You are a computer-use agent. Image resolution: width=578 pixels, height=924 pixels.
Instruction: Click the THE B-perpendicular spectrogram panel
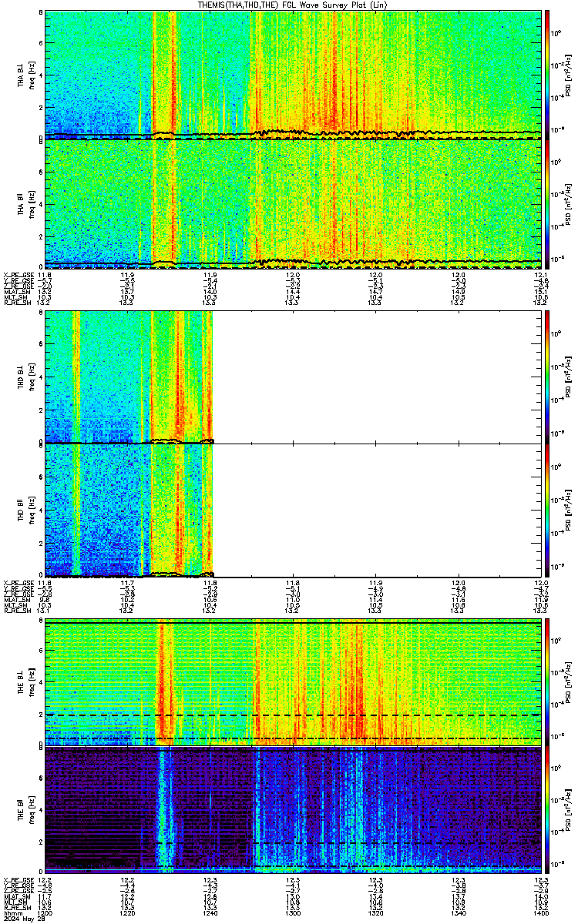[x=292, y=682]
